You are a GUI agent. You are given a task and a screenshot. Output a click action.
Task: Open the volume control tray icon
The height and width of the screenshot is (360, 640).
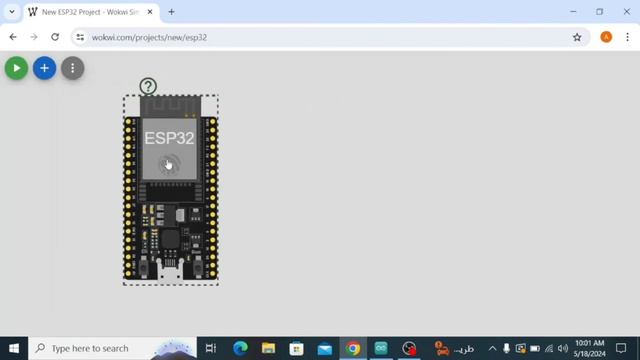[x=563, y=348]
